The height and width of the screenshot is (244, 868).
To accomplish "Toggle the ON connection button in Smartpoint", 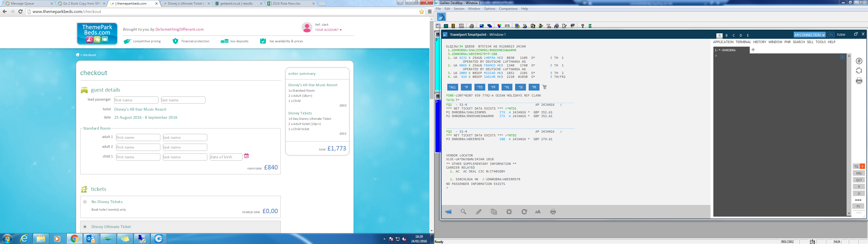I will [x=831, y=35].
